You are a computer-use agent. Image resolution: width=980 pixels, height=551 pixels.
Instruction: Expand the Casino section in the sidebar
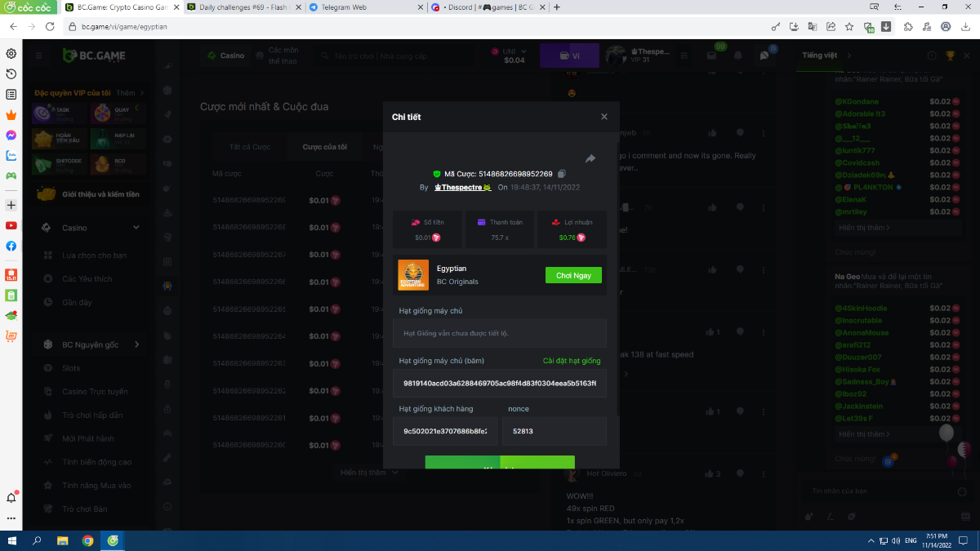(136, 228)
